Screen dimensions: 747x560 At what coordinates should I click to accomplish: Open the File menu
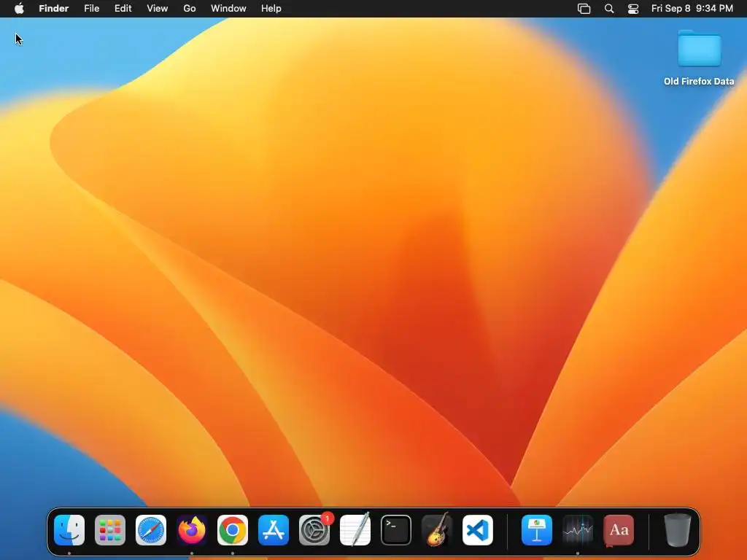[x=91, y=9]
